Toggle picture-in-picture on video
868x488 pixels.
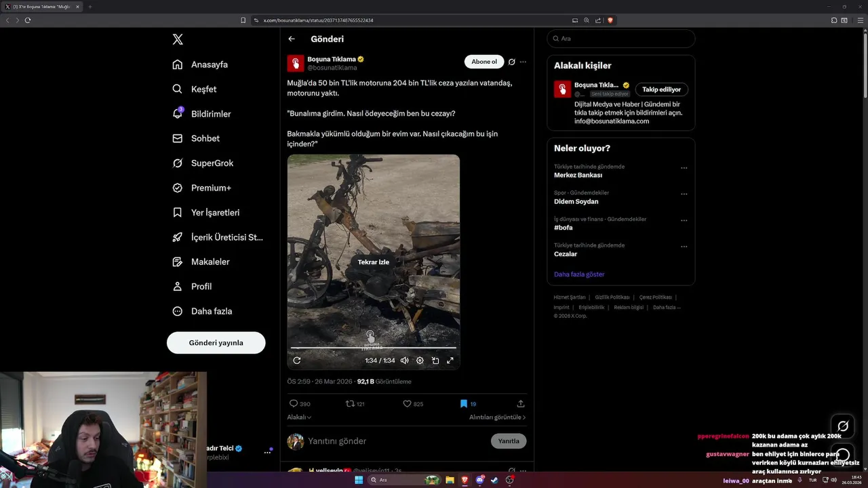coord(435,361)
